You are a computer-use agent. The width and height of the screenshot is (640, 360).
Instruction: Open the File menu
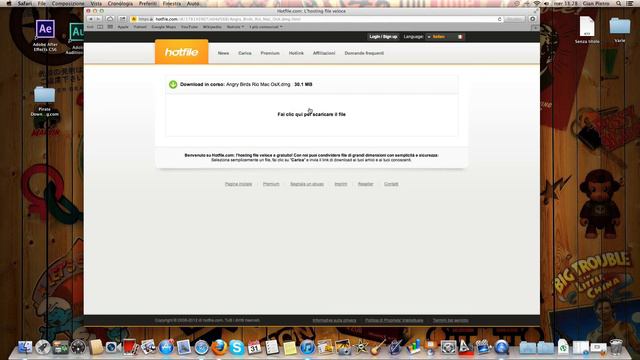click(42, 3)
